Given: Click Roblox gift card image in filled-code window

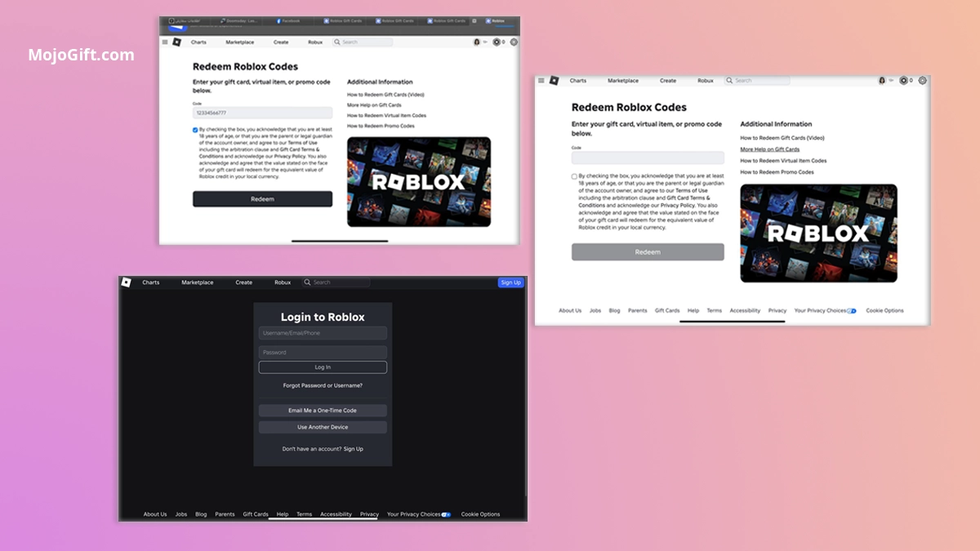Looking at the screenshot, I should click(419, 182).
